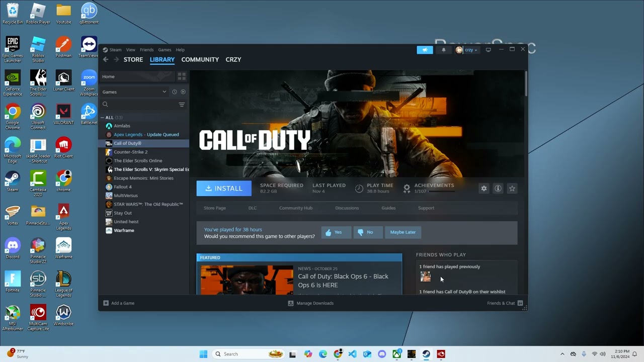Click friend avatar under Friends Who Play
Image resolution: width=644 pixels, height=362 pixels.
click(x=426, y=277)
